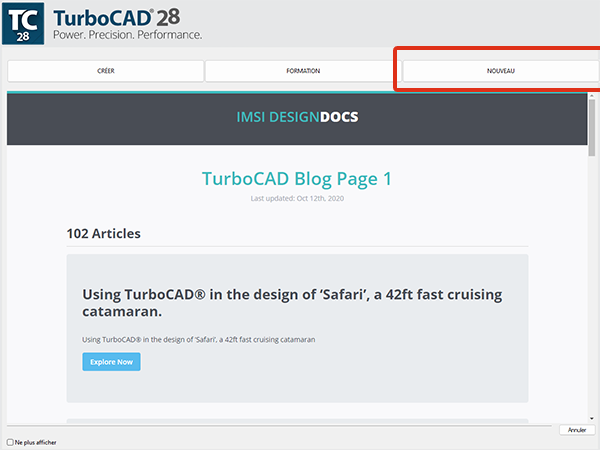Open the CRÉER tab
This screenshot has width=600, height=450.
tap(106, 71)
